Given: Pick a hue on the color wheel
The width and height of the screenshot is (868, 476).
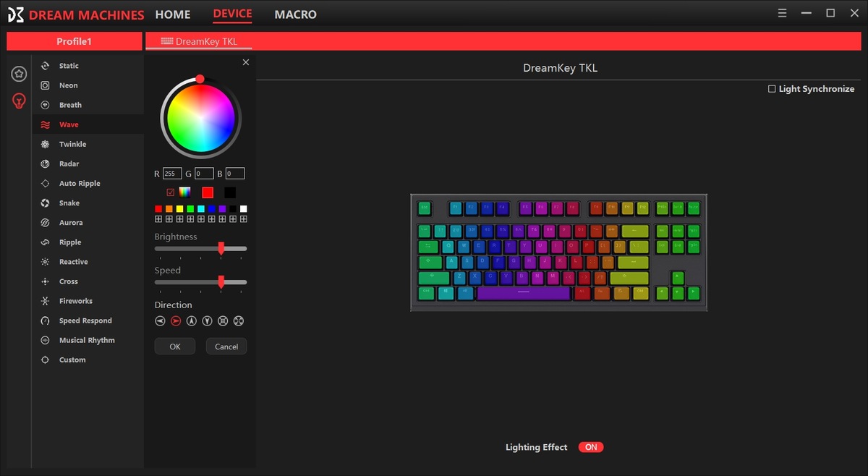Looking at the screenshot, I should 200,118.
